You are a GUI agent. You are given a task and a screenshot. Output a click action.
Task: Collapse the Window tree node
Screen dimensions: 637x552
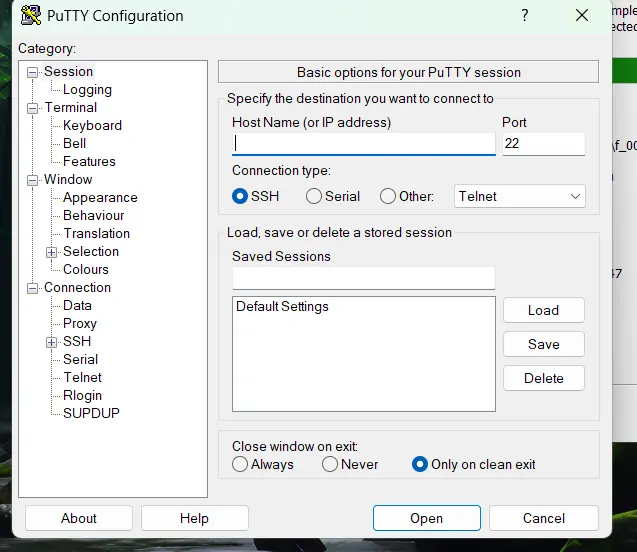(x=32, y=180)
